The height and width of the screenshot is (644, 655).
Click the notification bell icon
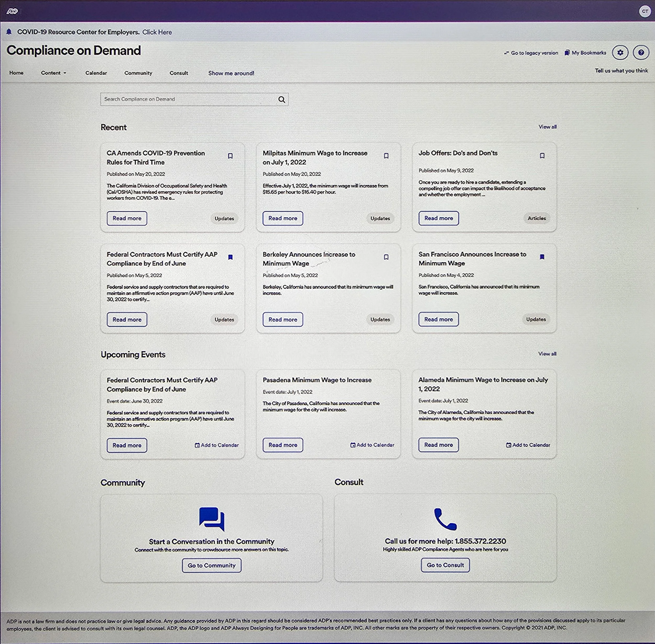[9, 32]
